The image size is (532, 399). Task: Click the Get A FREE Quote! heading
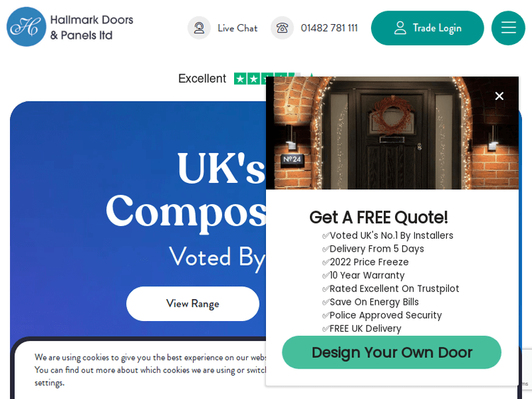[378, 218]
